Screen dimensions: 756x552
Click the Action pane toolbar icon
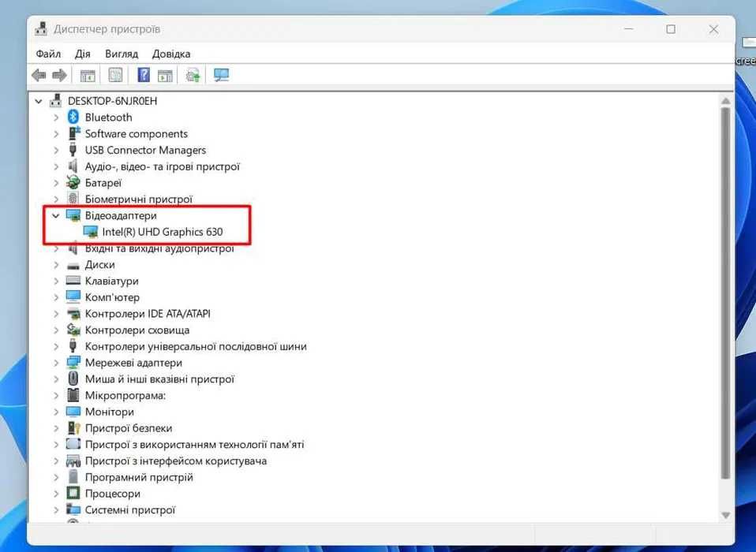(x=165, y=75)
